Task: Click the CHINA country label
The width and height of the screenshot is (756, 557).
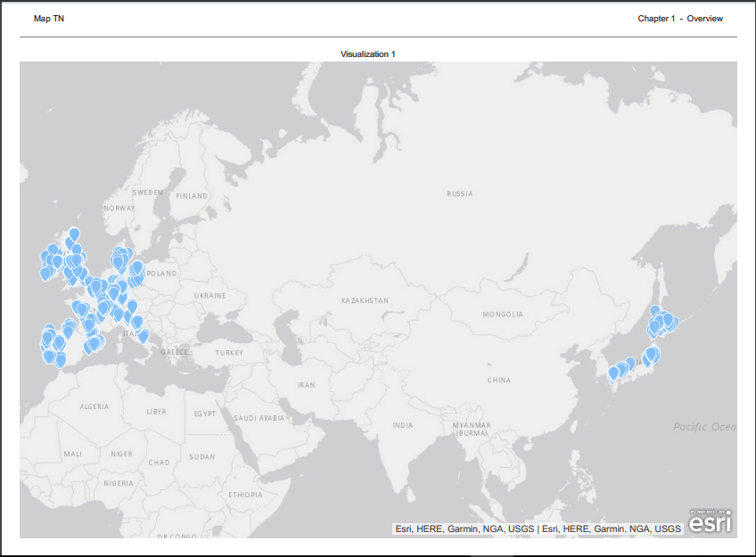Action: pos(499,380)
